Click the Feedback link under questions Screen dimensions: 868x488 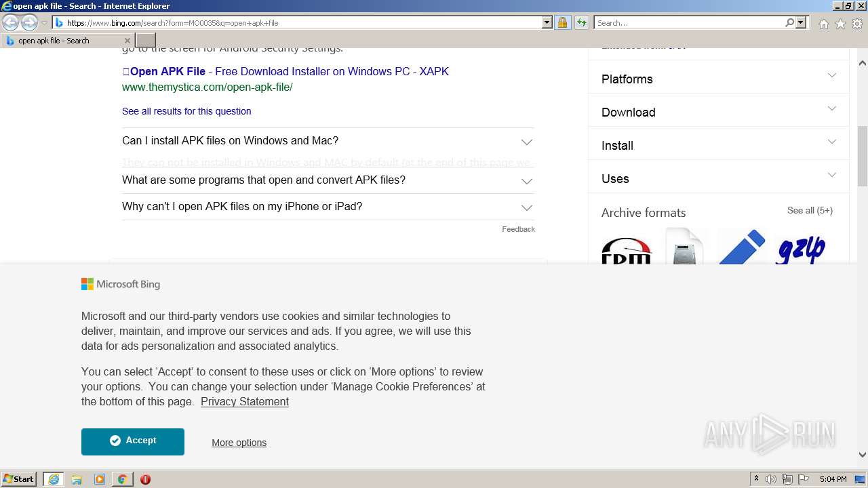[x=518, y=229]
